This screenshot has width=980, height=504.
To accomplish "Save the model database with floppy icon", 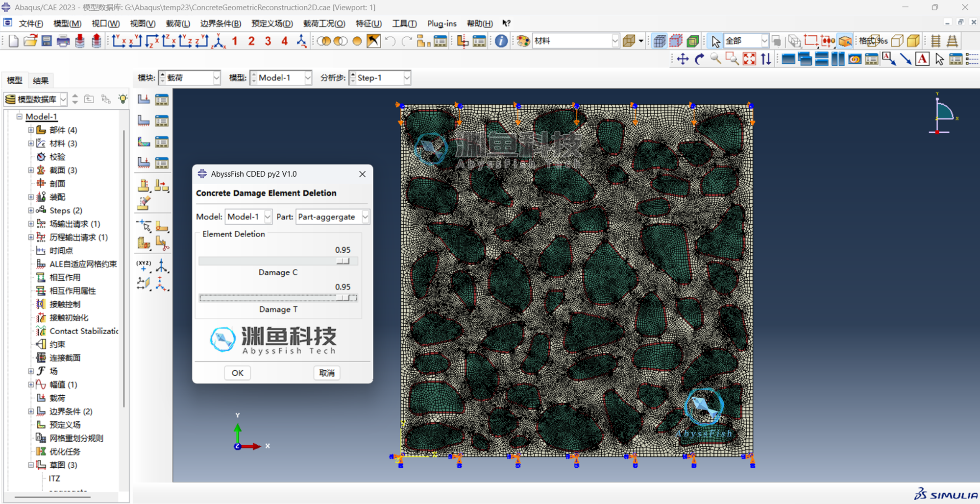I will tap(47, 41).
